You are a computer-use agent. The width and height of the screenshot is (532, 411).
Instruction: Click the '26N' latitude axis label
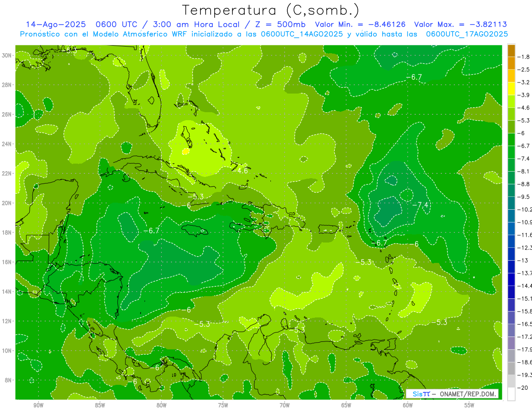[x=8, y=114]
